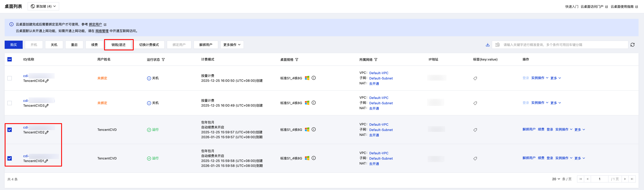Click tag icon in TencentCVD3 row
This screenshot has width=644, height=190.
[x=475, y=103]
